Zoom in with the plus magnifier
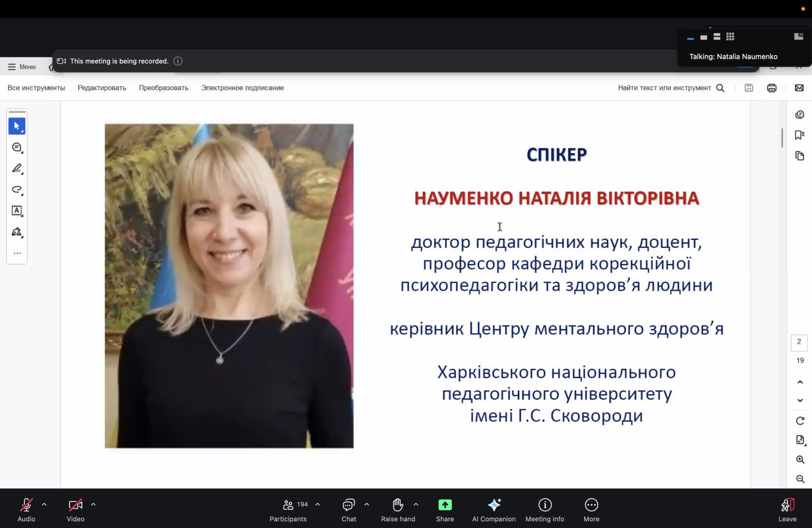Image resolution: width=812 pixels, height=528 pixels. pos(800,459)
